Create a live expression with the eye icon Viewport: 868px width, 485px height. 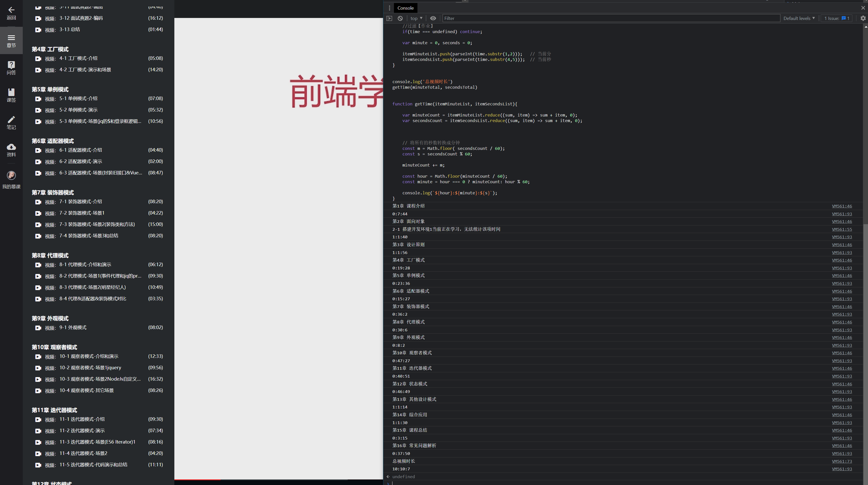pyautogui.click(x=433, y=18)
